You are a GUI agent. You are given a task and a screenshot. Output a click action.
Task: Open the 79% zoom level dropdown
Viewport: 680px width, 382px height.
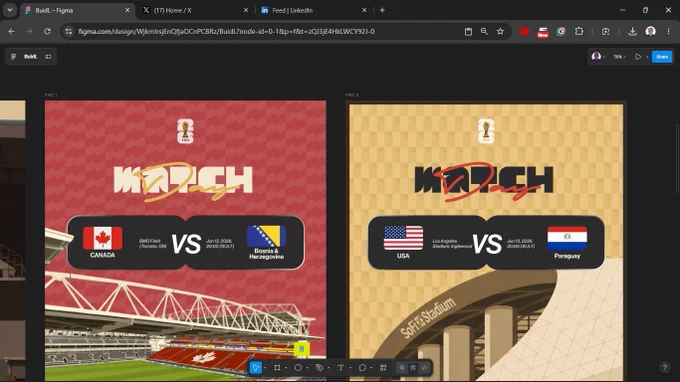point(619,57)
